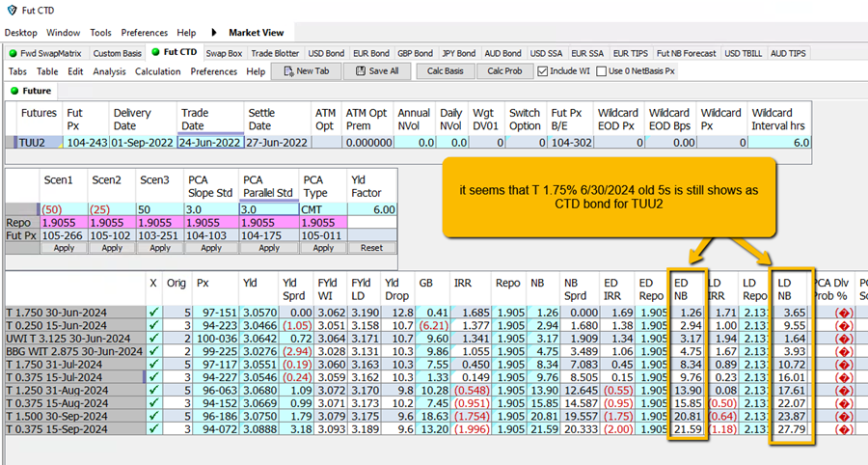Click the Calc Prob button
Viewport: 868px width, 465px height.
[504, 70]
